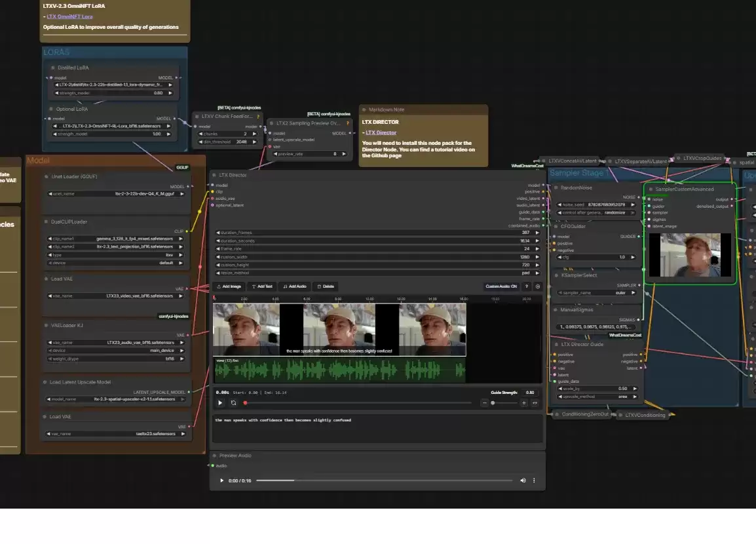
Task: Click the preview_rate field in LTX2 Sampling Preview
Action: click(x=310, y=154)
